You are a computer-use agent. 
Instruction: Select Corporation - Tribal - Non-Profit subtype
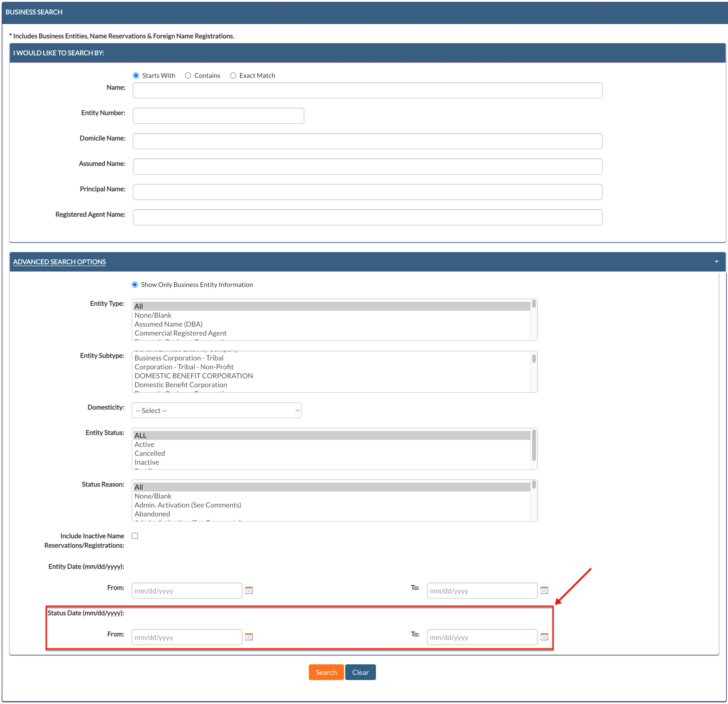click(332, 367)
